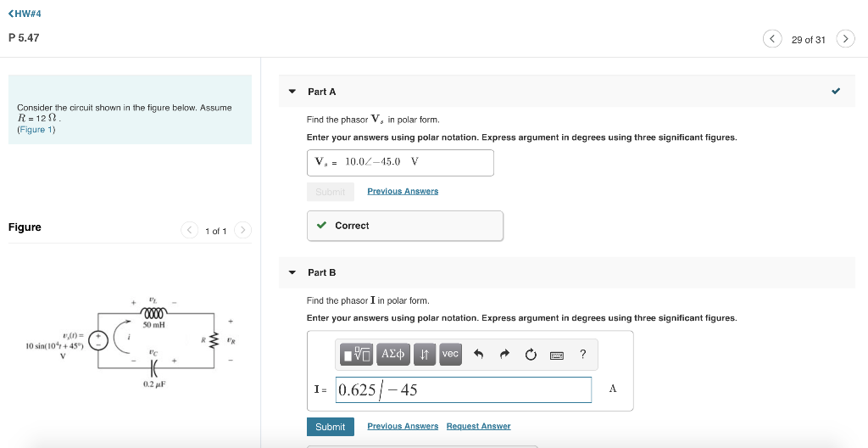Go to the previous problem with the left arrow
Image resolution: width=868 pixels, height=448 pixels.
(772, 39)
